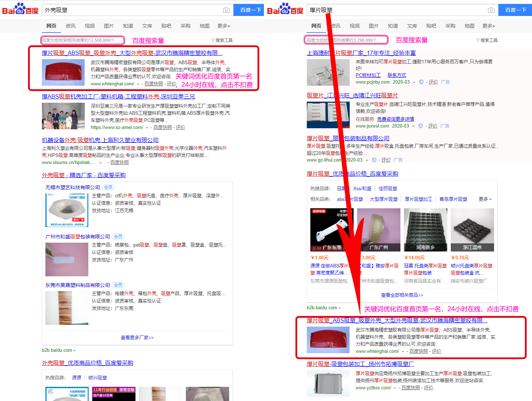Click the 保 guarantee badge next to www.pcjnby.com

click(421, 82)
